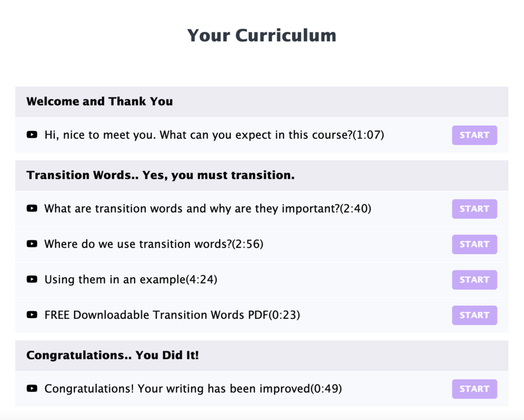Screen dimensions: 524x420
Task: Click video icon beside 'Using them in an example'
Action: pos(32,279)
